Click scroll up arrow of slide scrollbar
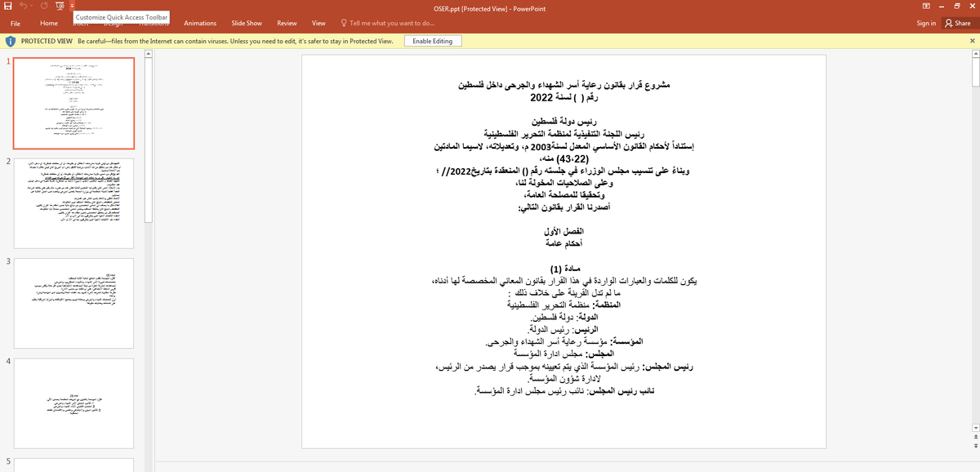Screen dimensions: 980x472 [x=976, y=54]
